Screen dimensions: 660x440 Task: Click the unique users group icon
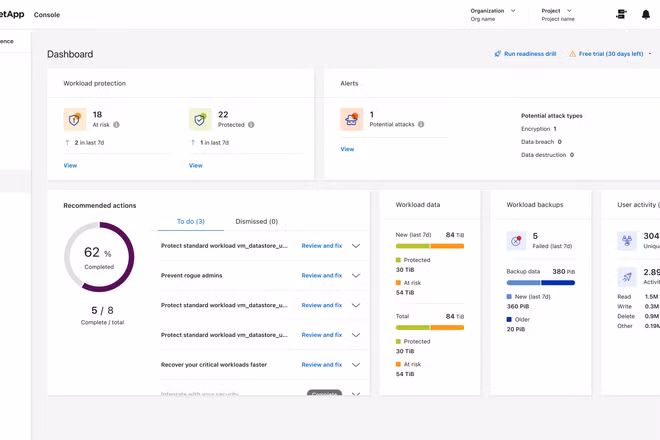pyautogui.click(x=627, y=240)
